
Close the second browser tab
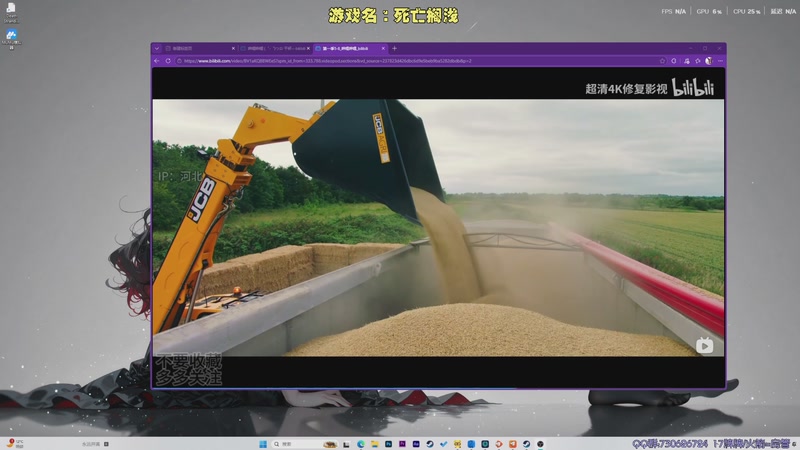tap(308, 48)
